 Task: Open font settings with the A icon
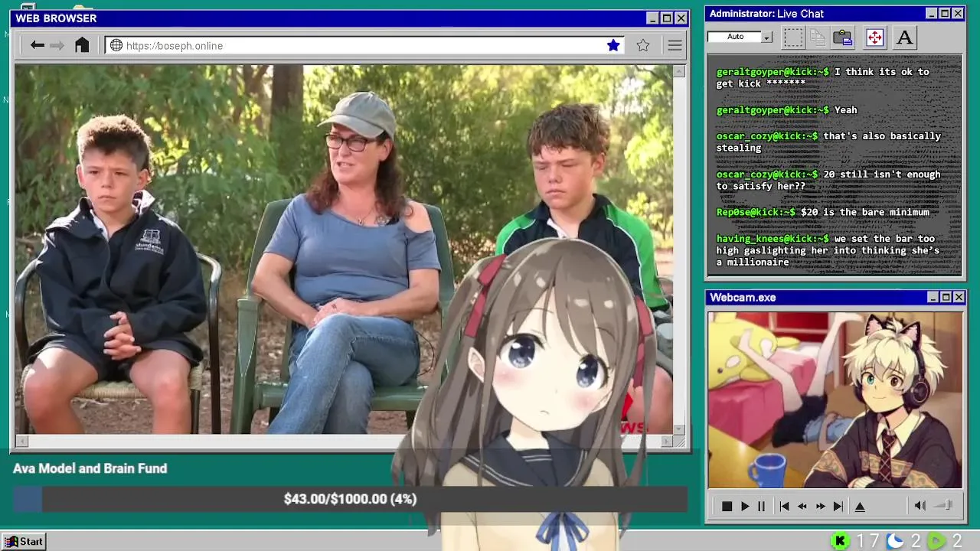tap(904, 37)
